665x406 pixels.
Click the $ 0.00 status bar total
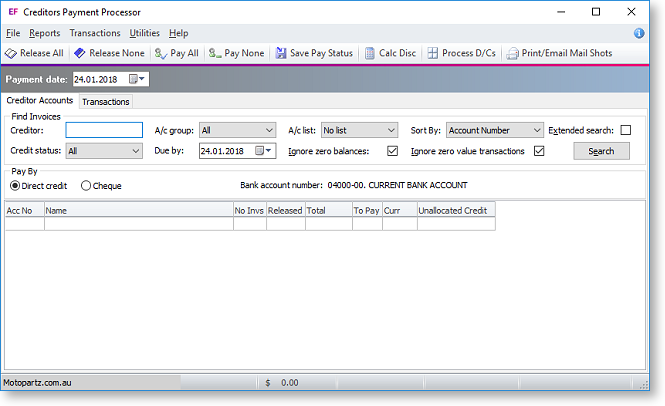pyautogui.click(x=282, y=383)
